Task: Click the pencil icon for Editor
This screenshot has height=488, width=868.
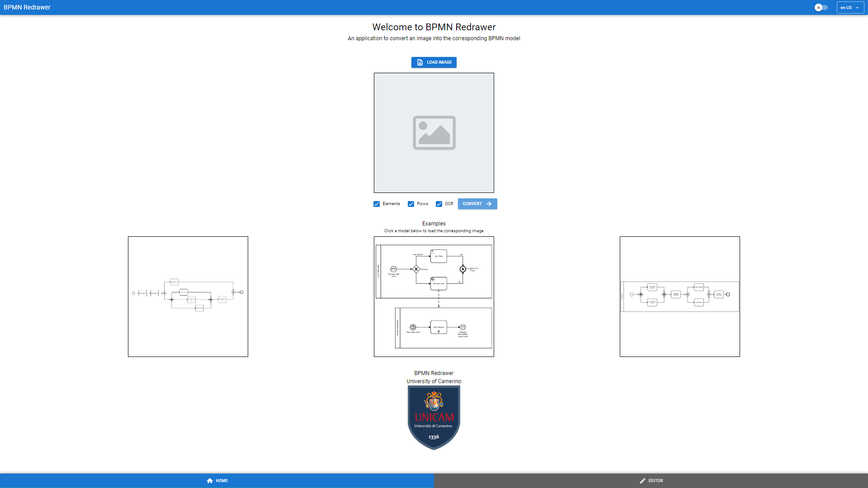Action: coord(642,481)
